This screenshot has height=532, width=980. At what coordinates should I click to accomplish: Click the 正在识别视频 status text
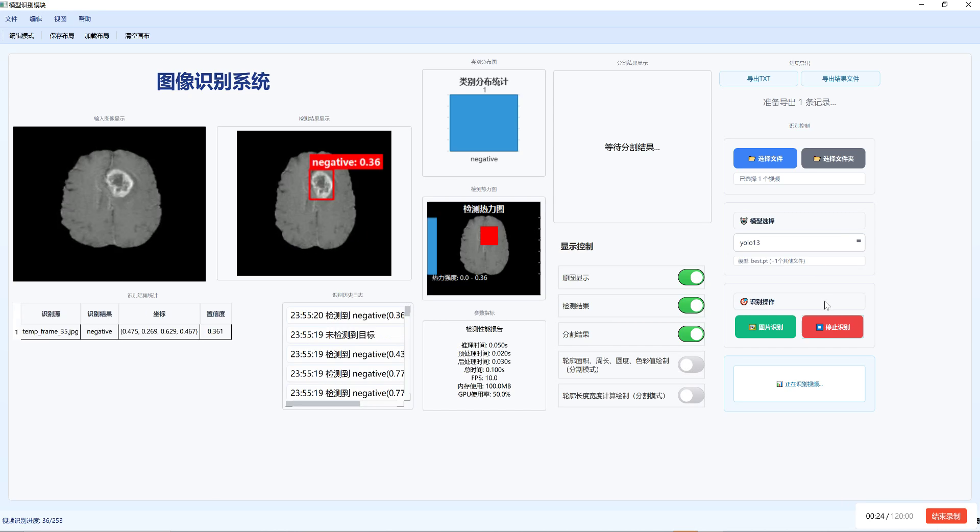pyautogui.click(x=803, y=384)
